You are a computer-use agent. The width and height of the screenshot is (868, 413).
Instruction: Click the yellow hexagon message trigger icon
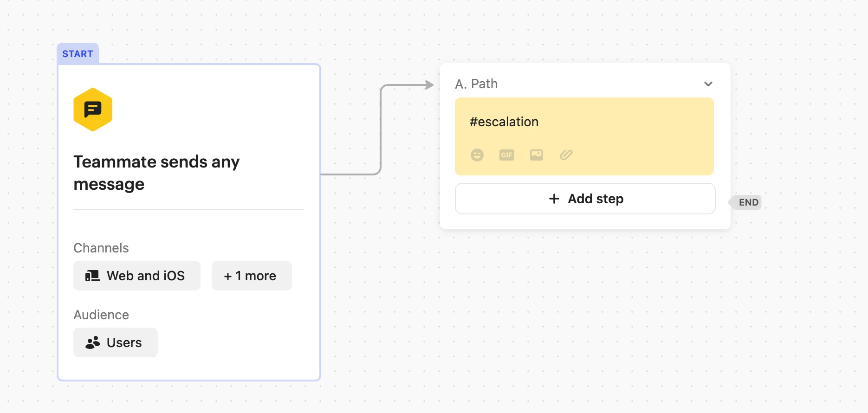coord(93,110)
